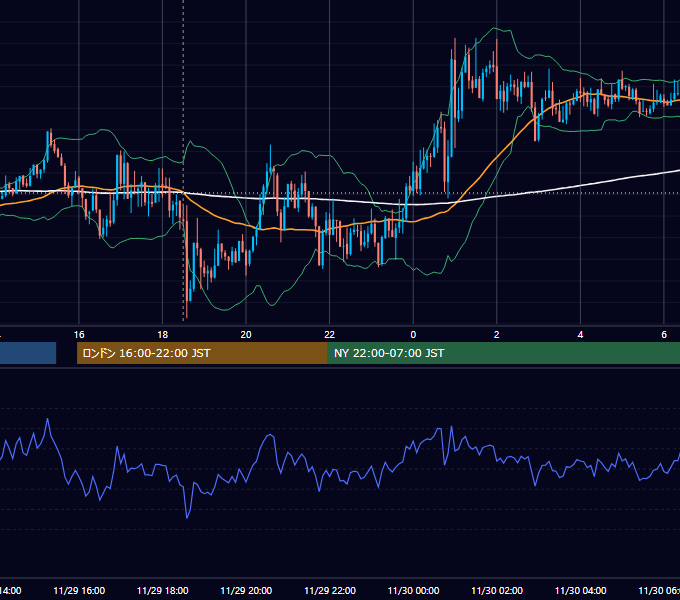Viewport: 680px width, 600px height.
Task: Click the '6' hour label on chart axis
Action: tap(664, 335)
